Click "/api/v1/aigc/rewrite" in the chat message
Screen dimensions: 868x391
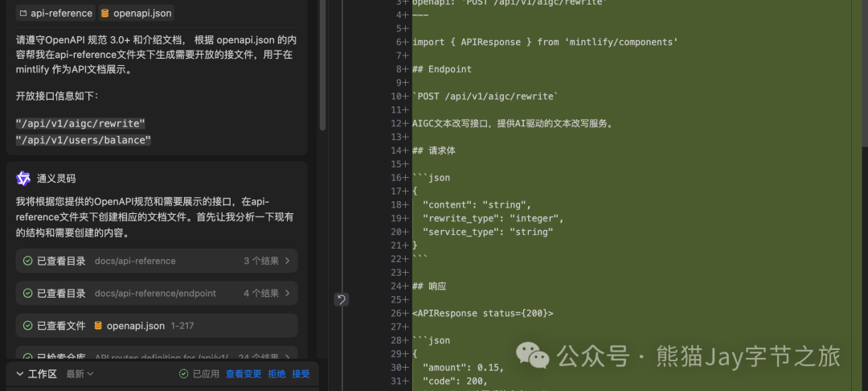(81, 124)
